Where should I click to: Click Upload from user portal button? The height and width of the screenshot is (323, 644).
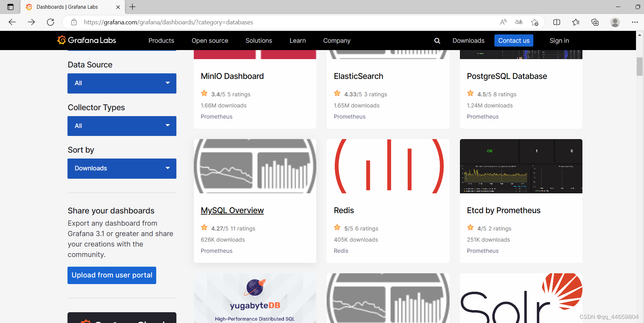(112, 275)
